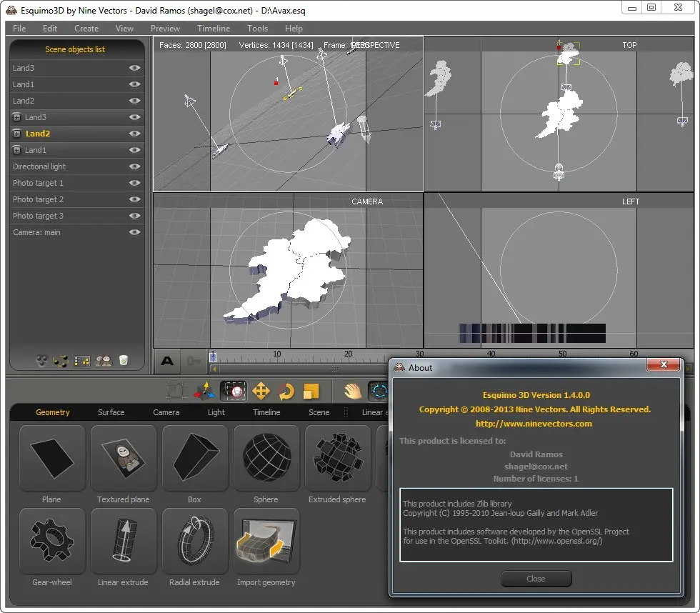Select the Scale tool with orange squares
The image size is (700, 613).
pos(311,391)
